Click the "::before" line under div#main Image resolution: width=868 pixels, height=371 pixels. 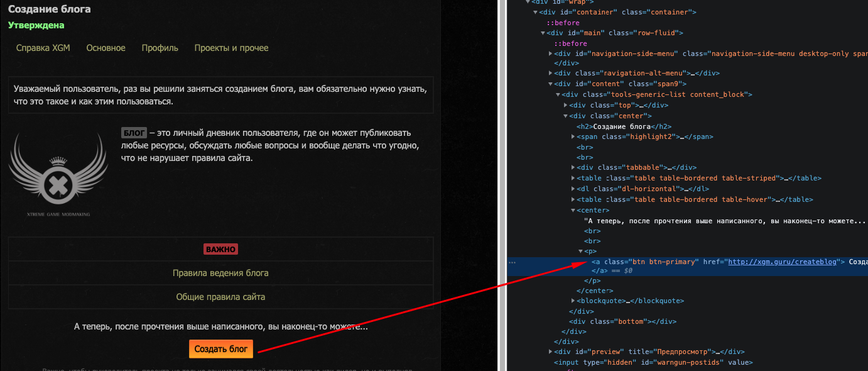point(570,43)
